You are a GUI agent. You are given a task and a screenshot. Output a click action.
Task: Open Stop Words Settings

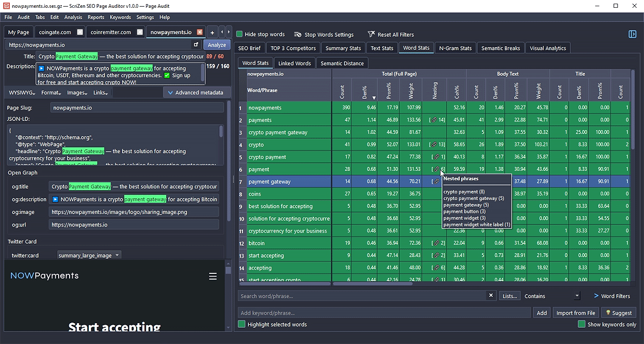324,35
